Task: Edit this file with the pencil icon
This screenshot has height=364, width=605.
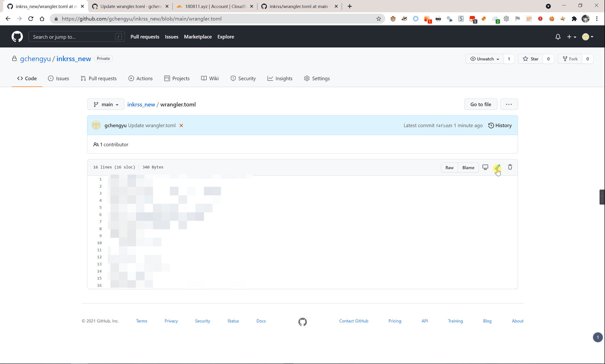Action: (497, 167)
